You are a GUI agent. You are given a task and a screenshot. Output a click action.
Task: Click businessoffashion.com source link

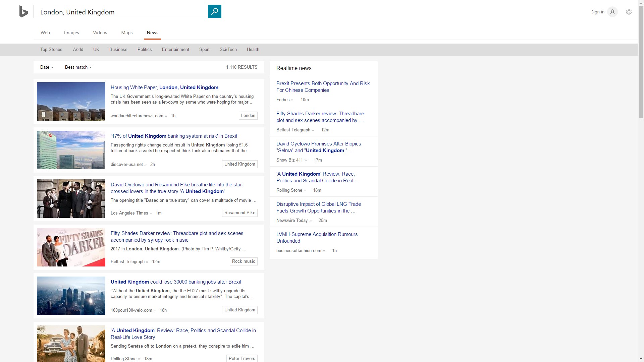click(299, 251)
